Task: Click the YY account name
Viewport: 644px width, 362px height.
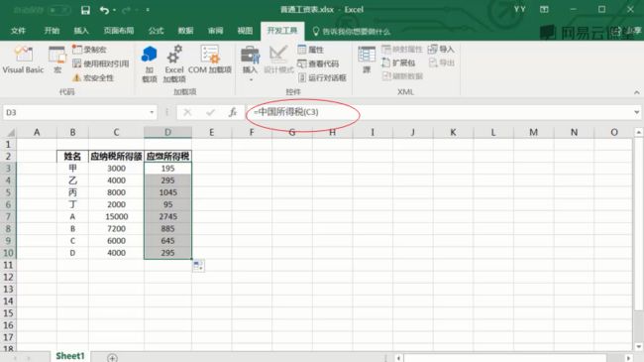Action: tap(519, 10)
